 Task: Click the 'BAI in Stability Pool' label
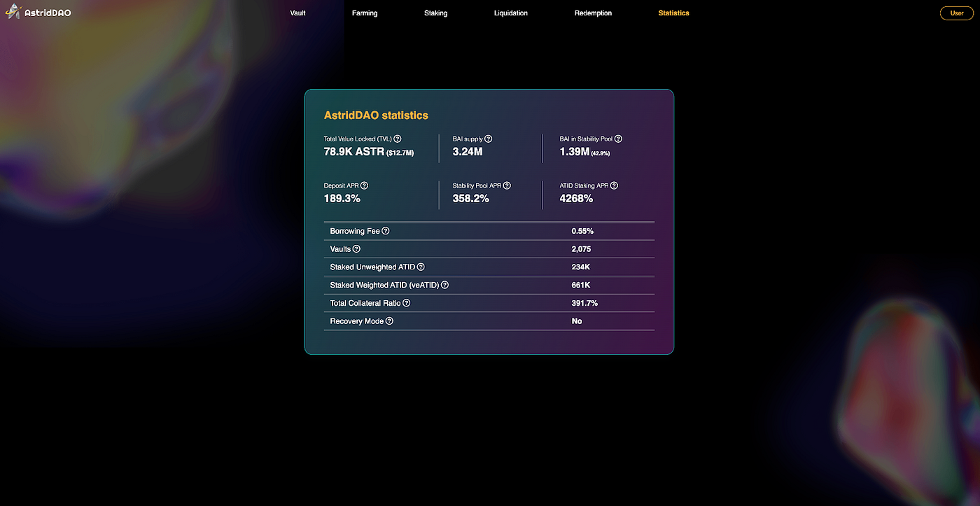coord(586,139)
